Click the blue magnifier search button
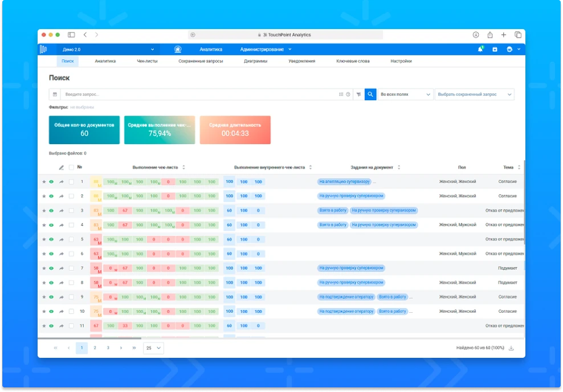The height and width of the screenshot is (392, 563). (x=370, y=95)
